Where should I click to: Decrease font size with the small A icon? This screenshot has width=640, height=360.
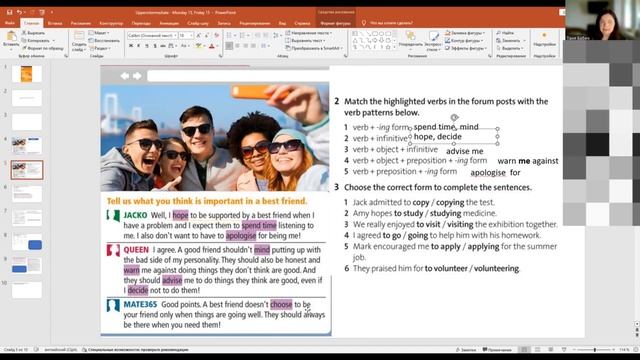[x=207, y=36]
